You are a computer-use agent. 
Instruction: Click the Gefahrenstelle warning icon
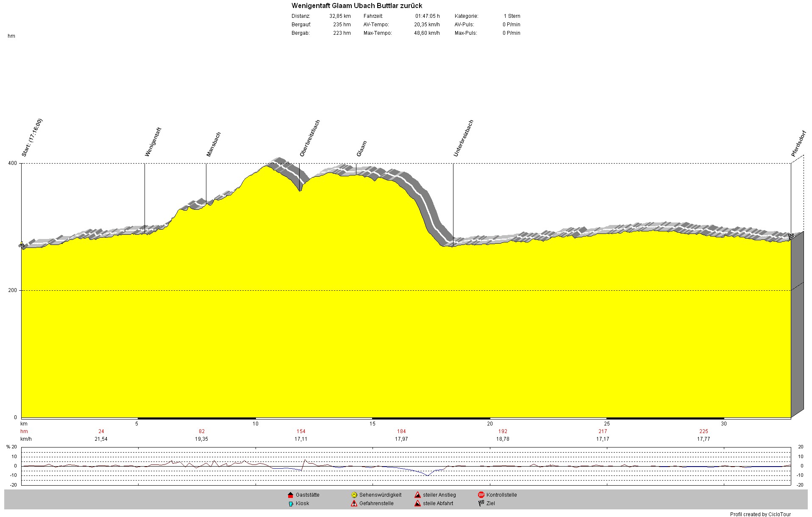[354, 504]
